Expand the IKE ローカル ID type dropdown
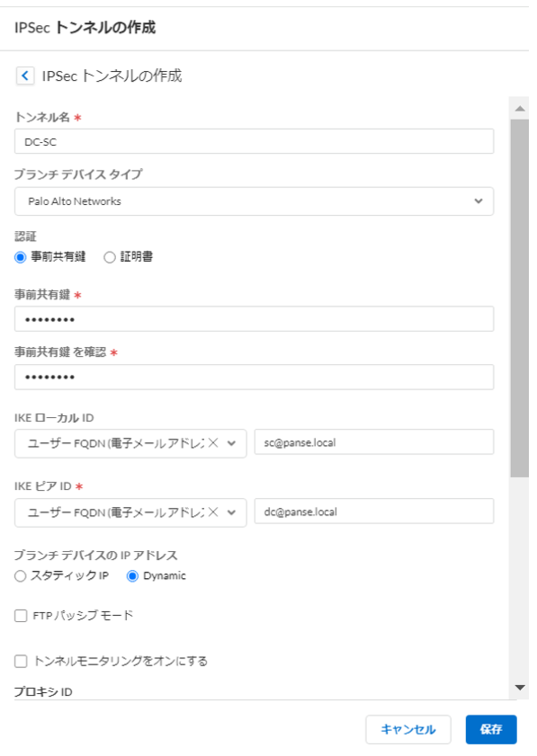Screen dimensions: 537x756 click(x=231, y=443)
